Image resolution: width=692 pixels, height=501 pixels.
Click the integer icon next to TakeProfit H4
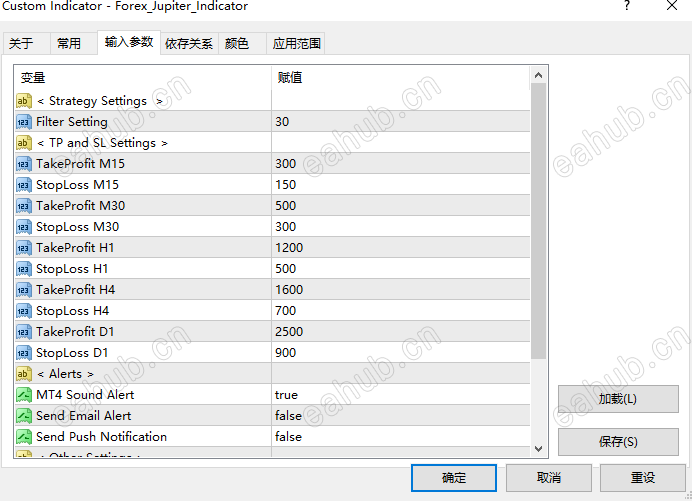point(24,290)
